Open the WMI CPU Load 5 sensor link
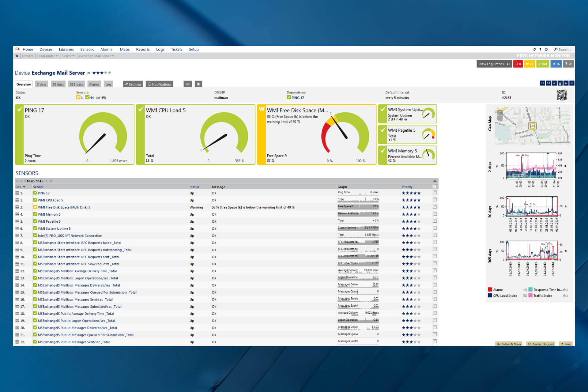588x392 pixels. pyautogui.click(x=50, y=200)
